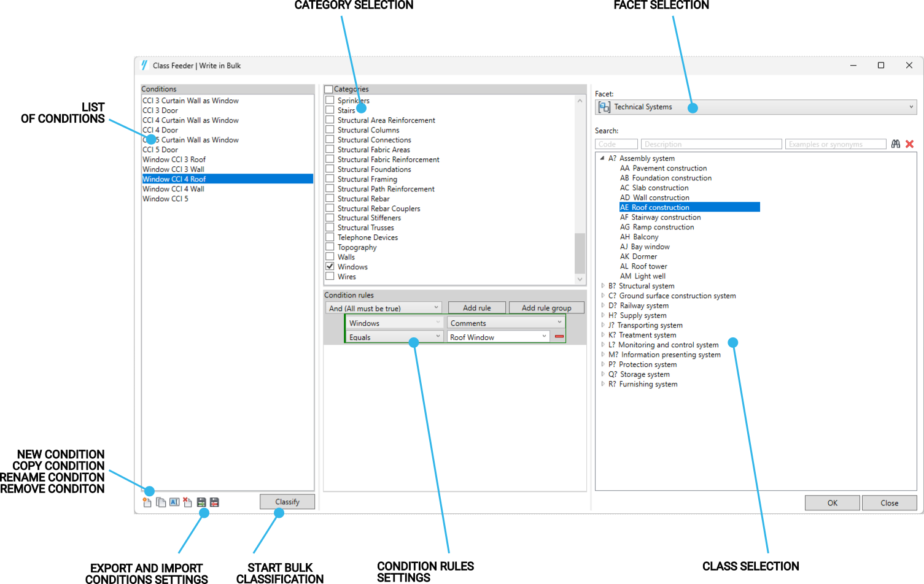Collapse the 'A? Assembly system' node
Image resolution: width=924 pixels, height=584 pixels.
point(602,158)
